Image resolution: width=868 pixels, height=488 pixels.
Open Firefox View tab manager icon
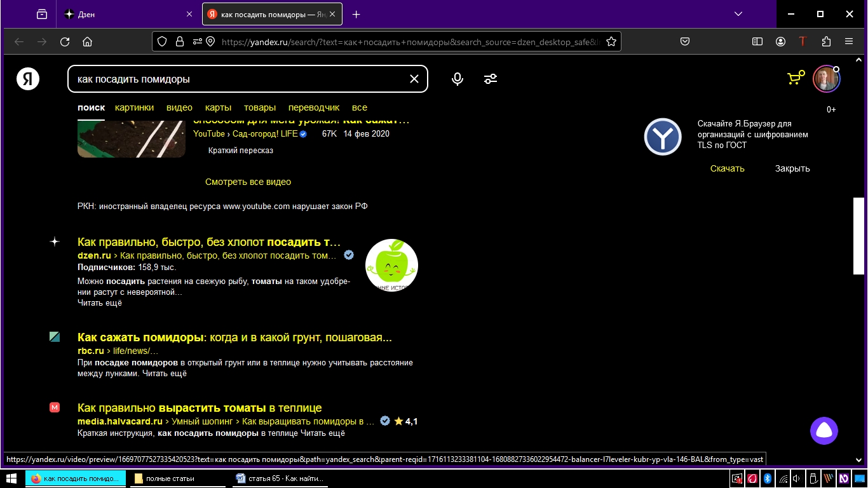click(x=42, y=14)
